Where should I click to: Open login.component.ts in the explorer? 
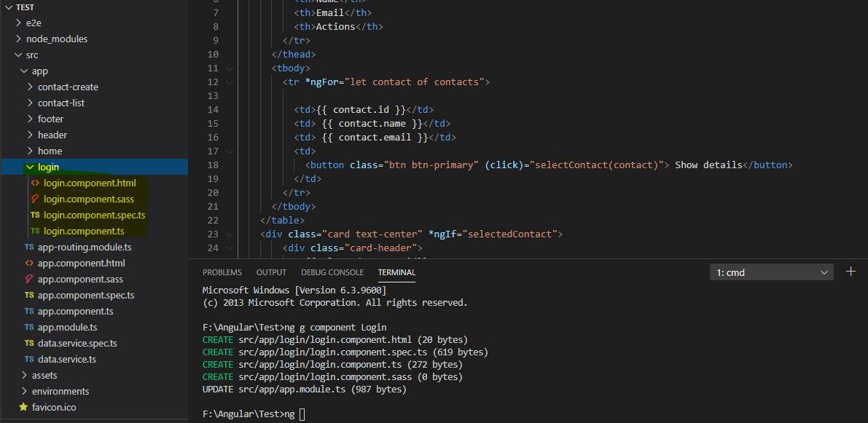[84, 232]
